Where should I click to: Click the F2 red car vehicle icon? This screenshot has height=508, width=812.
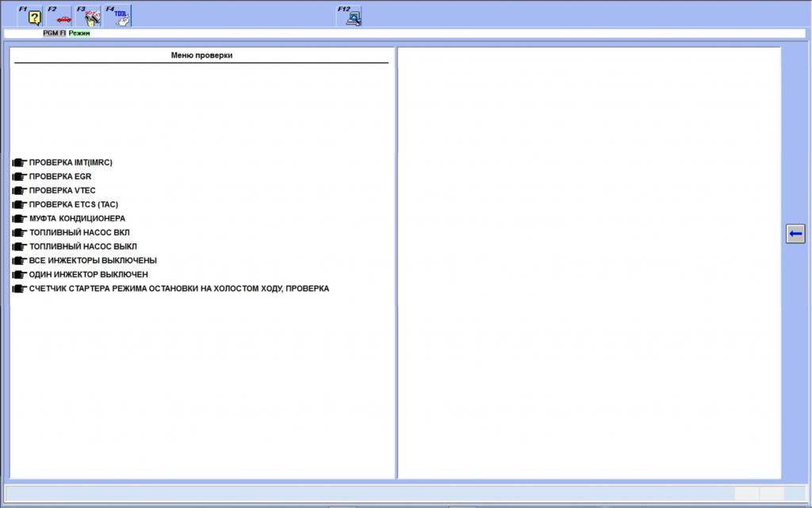coord(63,17)
